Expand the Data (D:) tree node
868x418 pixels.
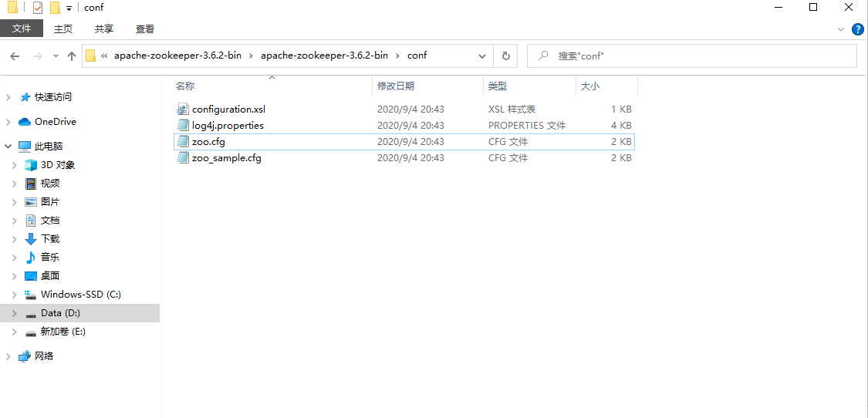coord(15,313)
